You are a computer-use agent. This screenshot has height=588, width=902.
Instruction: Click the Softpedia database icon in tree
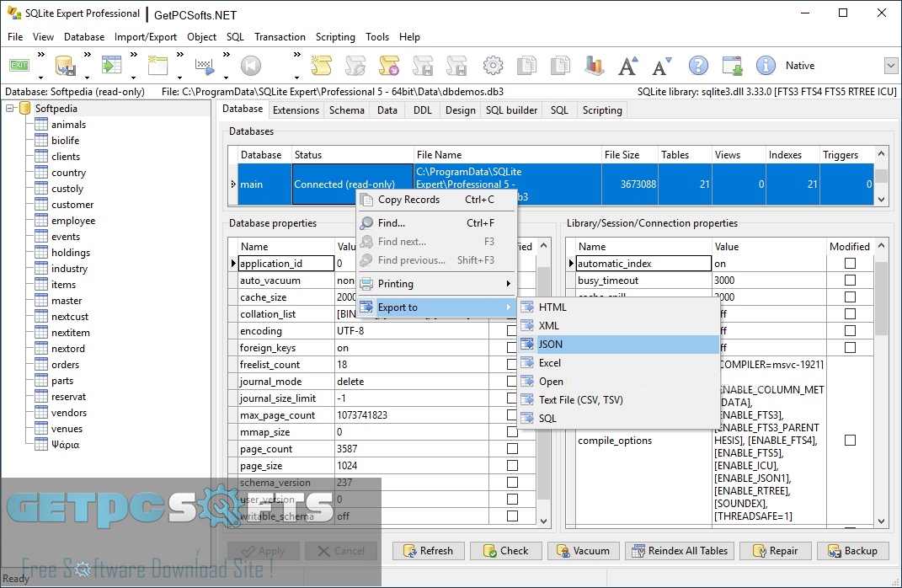point(24,108)
